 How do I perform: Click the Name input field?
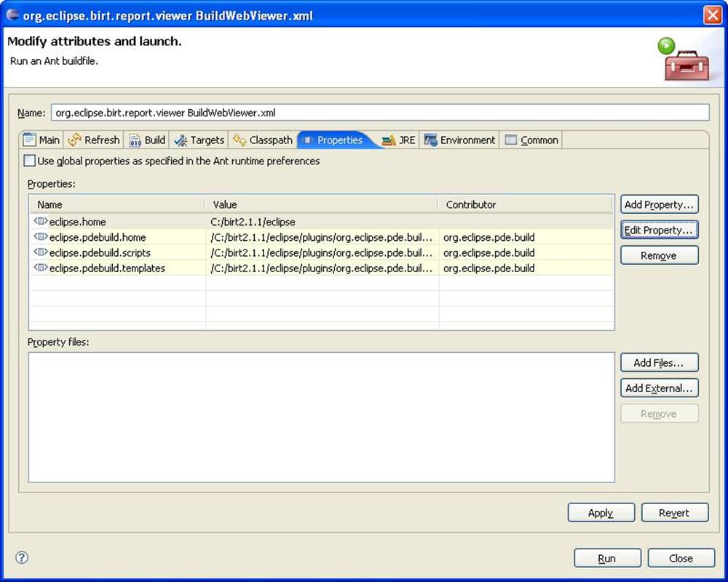point(380,113)
